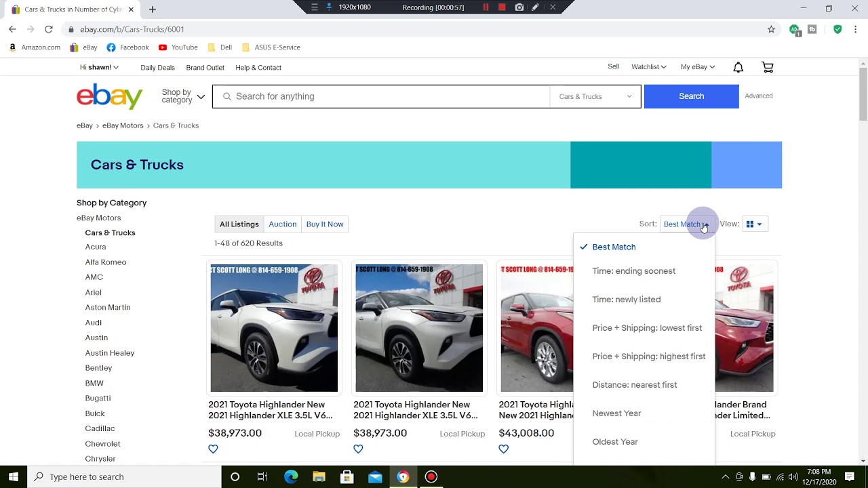This screenshot has width=868, height=488.
Task: Sort by Time: newly listed
Action: [x=626, y=300]
